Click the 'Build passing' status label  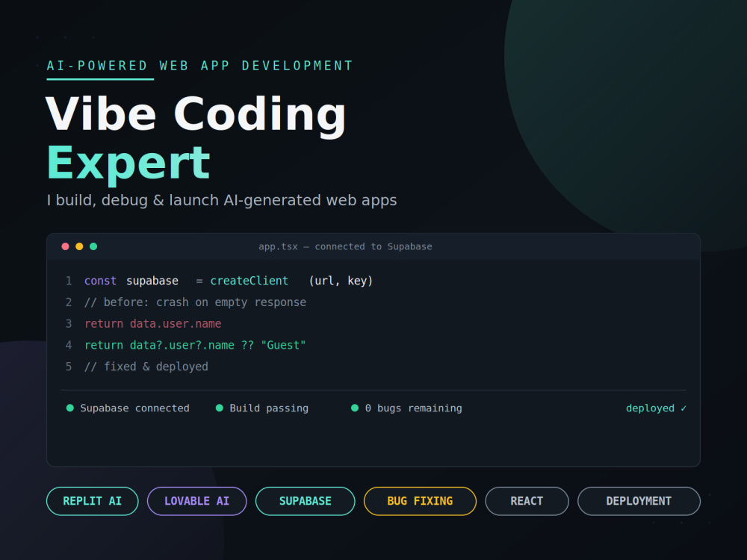[269, 408]
